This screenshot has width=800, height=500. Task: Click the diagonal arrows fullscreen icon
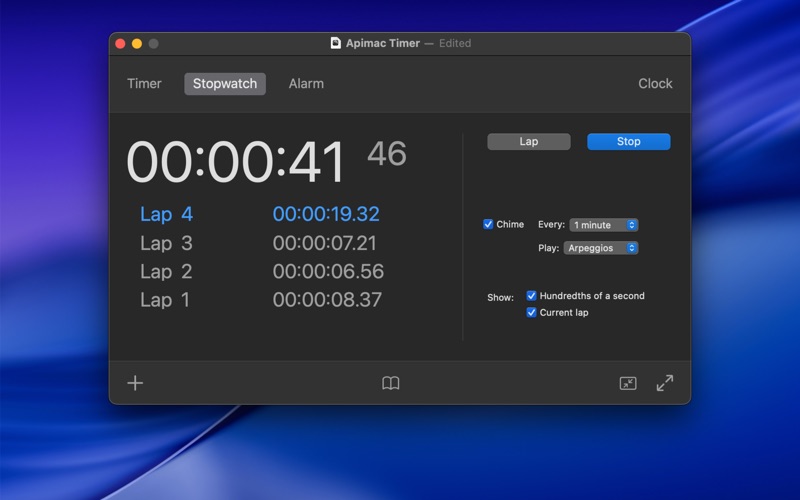pos(664,383)
